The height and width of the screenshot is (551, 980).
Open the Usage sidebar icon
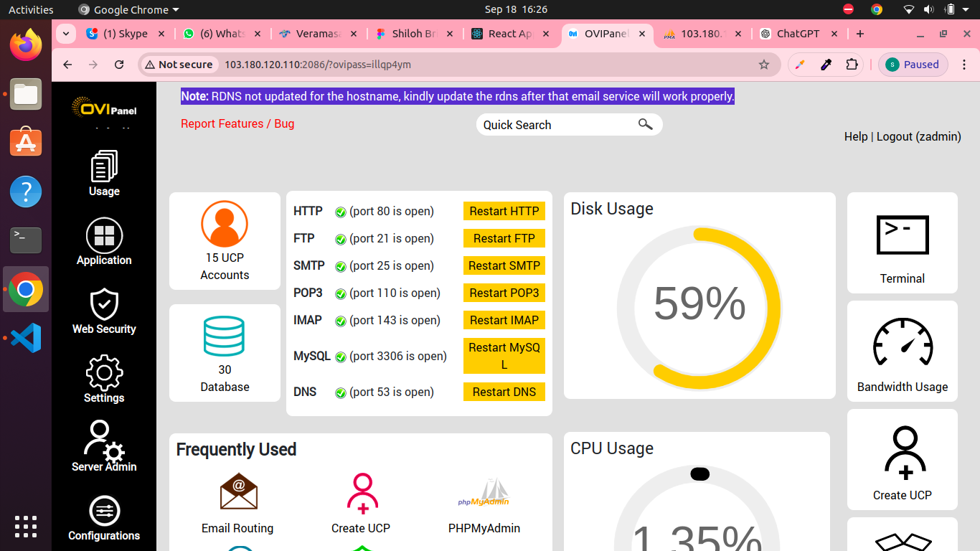click(104, 166)
